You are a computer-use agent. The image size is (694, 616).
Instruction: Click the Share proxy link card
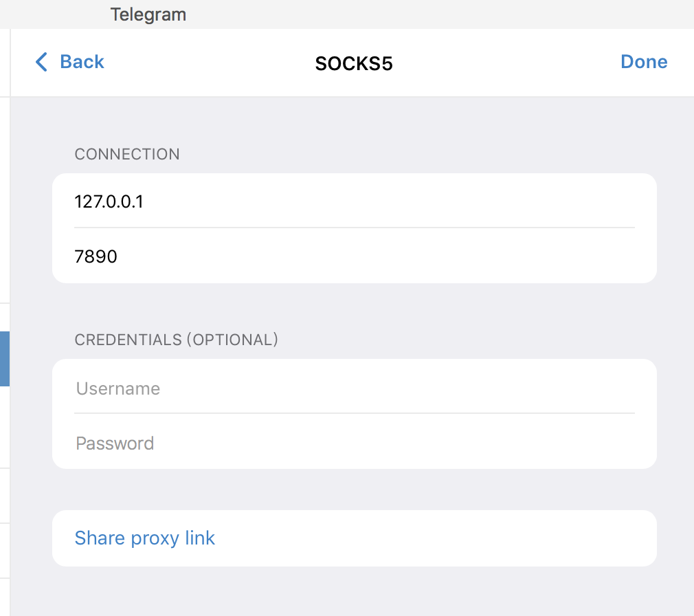click(x=354, y=538)
